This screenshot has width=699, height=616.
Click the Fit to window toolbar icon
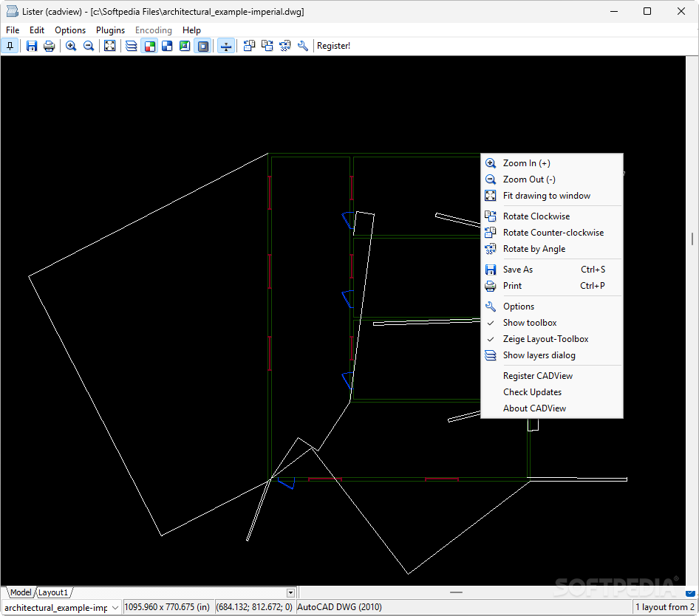tap(109, 46)
